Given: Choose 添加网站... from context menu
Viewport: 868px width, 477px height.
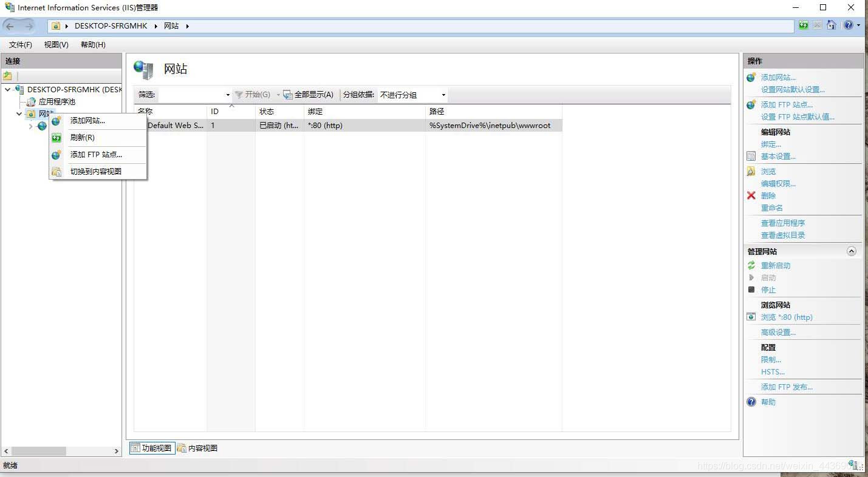Looking at the screenshot, I should (x=98, y=121).
